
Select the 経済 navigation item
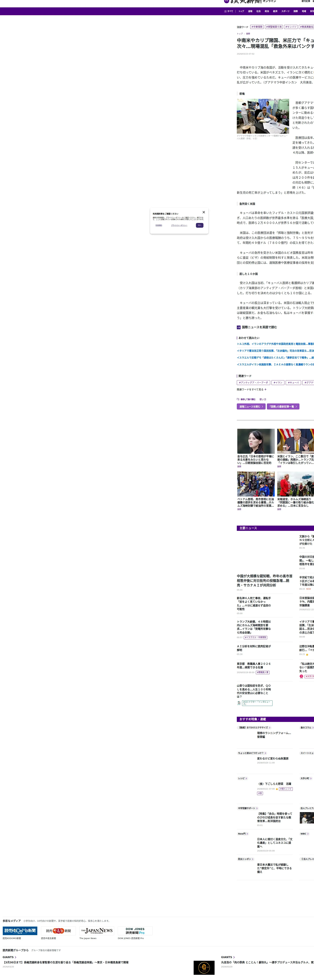point(275,11)
